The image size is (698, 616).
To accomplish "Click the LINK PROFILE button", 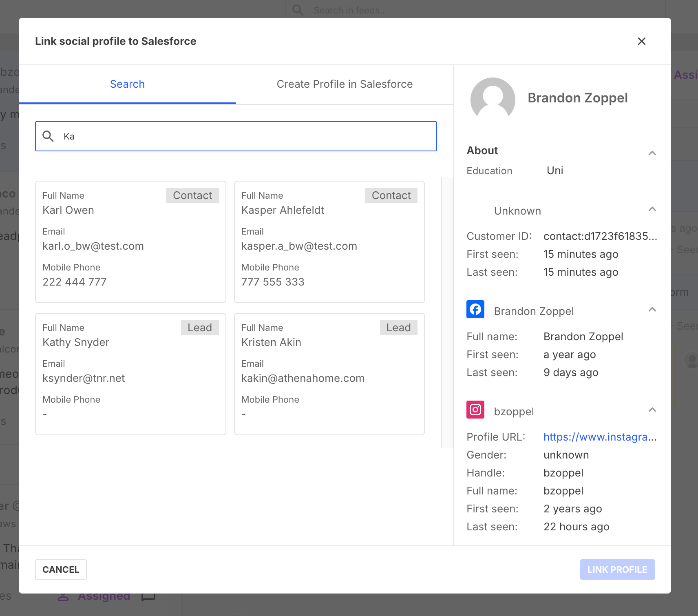I will tap(617, 569).
